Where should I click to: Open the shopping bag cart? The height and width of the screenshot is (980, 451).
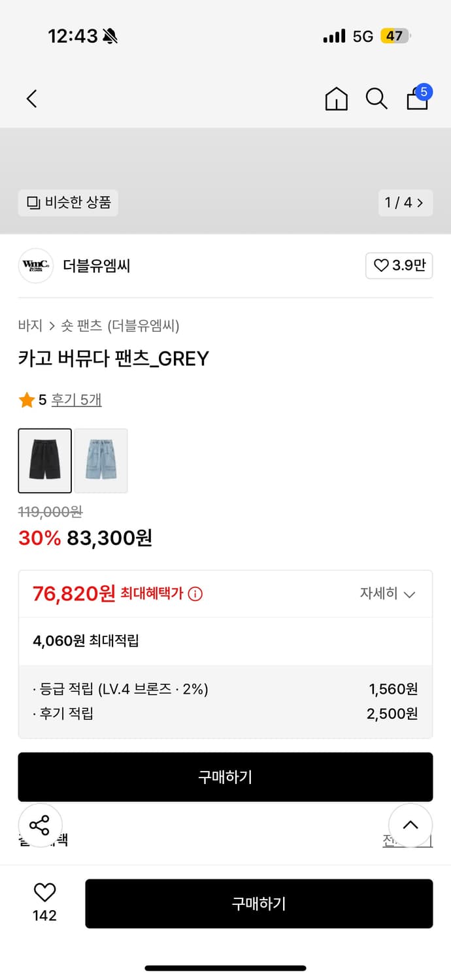(x=418, y=98)
